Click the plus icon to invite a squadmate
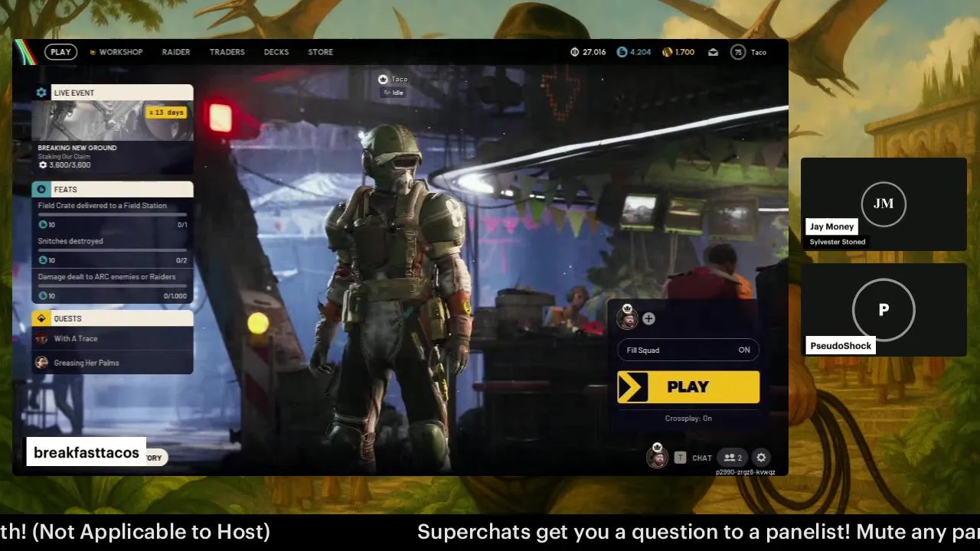Viewport: 980px width, 551px height. 648,318
